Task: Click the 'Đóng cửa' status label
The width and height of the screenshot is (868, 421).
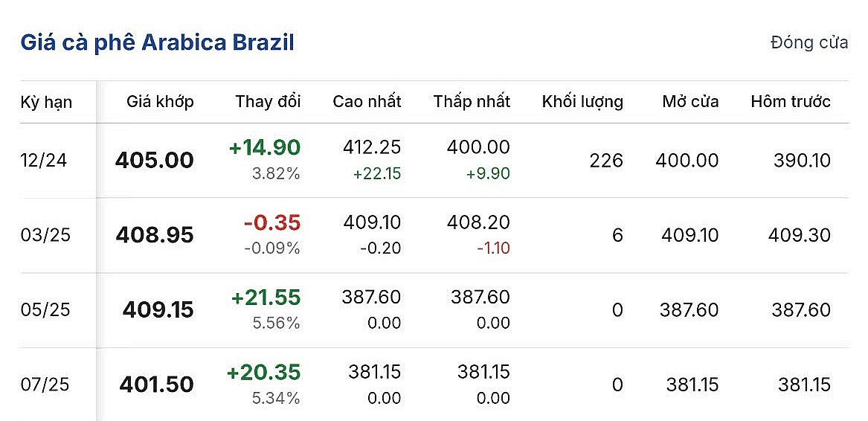Action: click(809, 42)
